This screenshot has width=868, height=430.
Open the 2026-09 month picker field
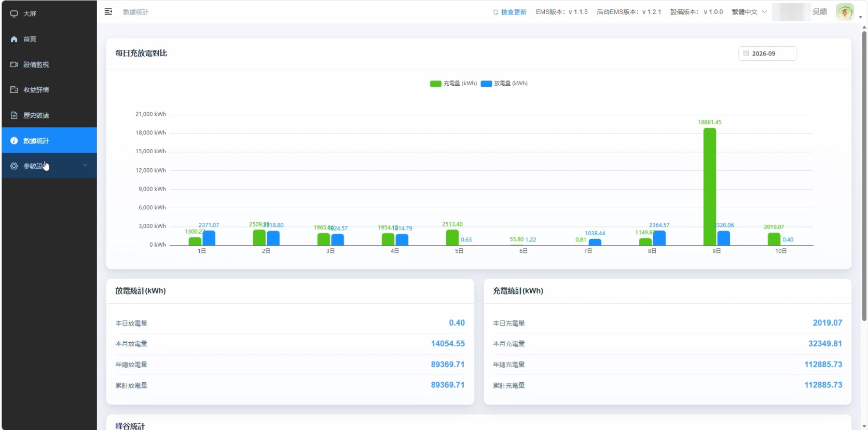(x=767, y=53)
